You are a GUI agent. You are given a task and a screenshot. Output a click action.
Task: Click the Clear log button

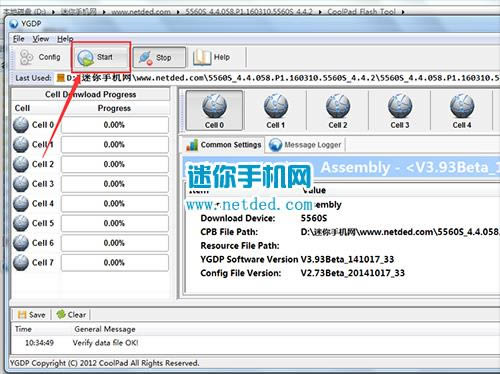71,315
